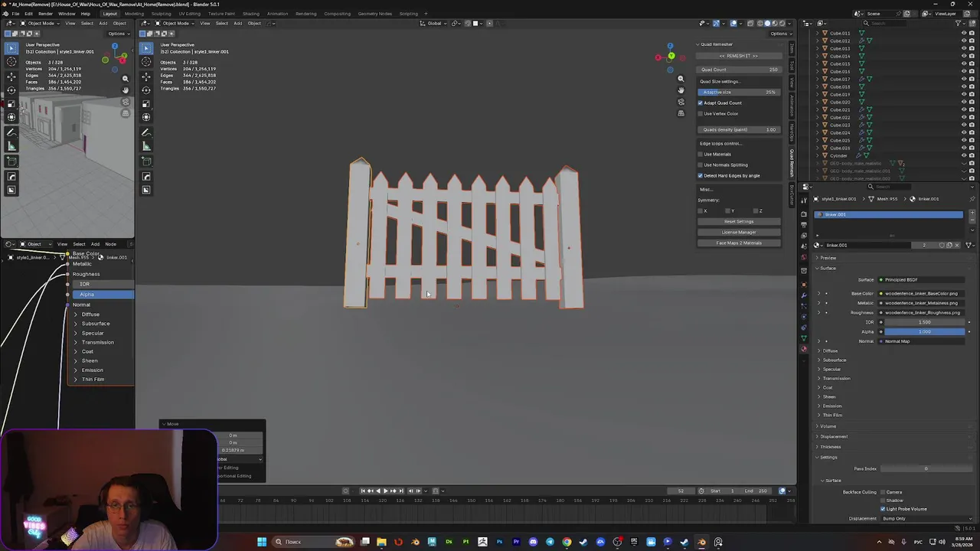Screen dimensions: 980x551
Task: Switch perspective/orthographic grid icon in main viewport
Action: (681, 112)
